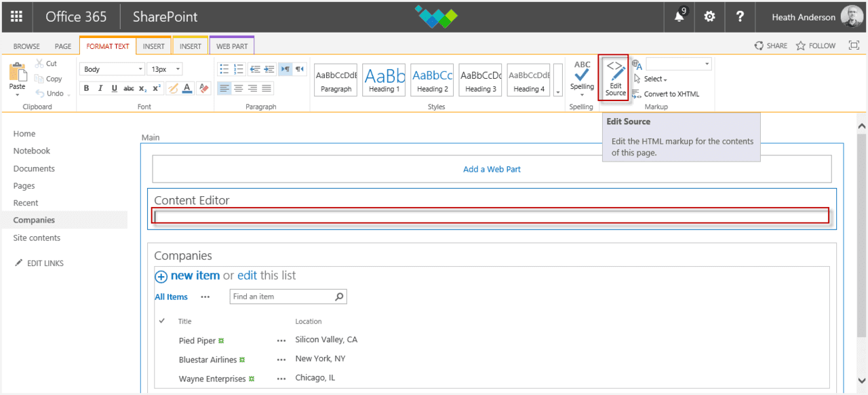Open the help question mark
The width and height of the screenshot is (868, 395).
pos(741,17)
